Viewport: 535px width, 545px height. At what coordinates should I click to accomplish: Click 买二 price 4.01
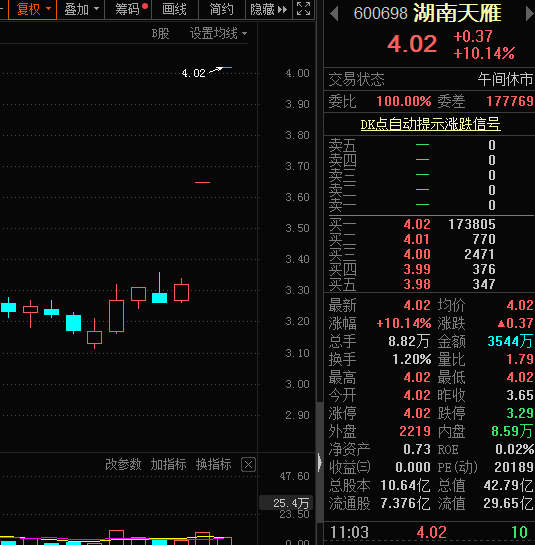tap(417, 239)
